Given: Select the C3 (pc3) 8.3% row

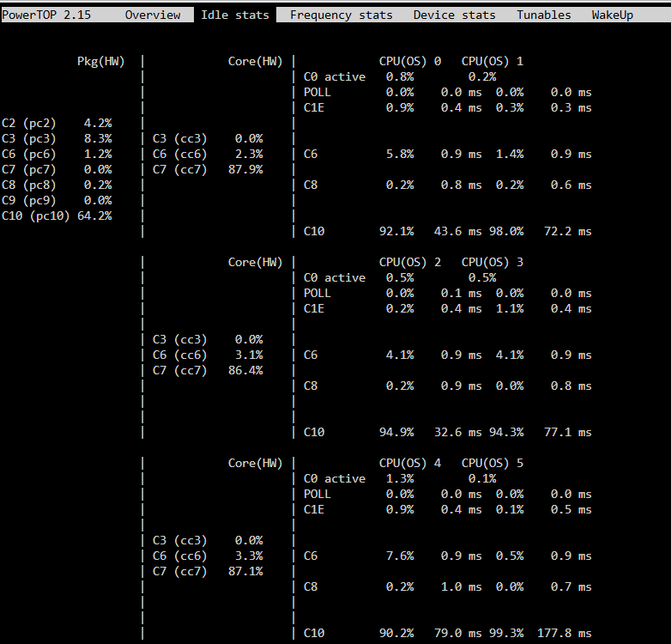Looking at the screenshot, I should point(57,138).
